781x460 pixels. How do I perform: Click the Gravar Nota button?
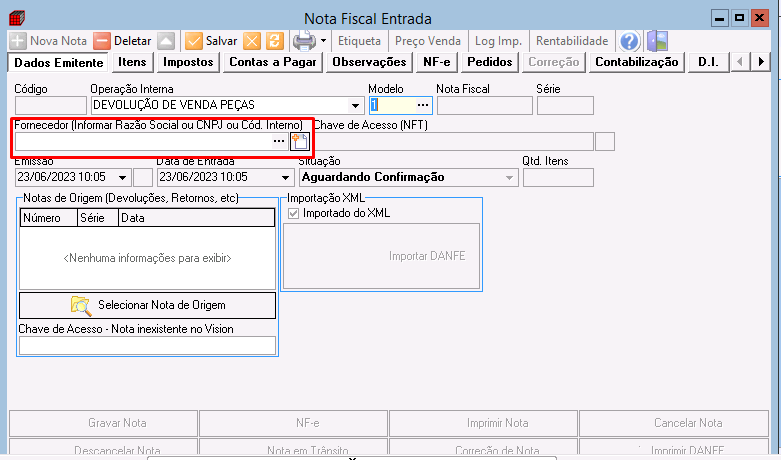pos(104,423)
